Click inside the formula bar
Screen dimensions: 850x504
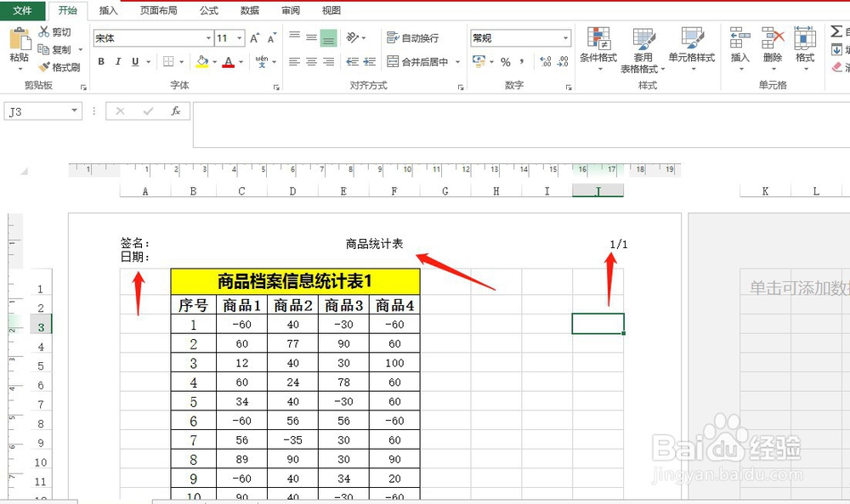point(521,125)
